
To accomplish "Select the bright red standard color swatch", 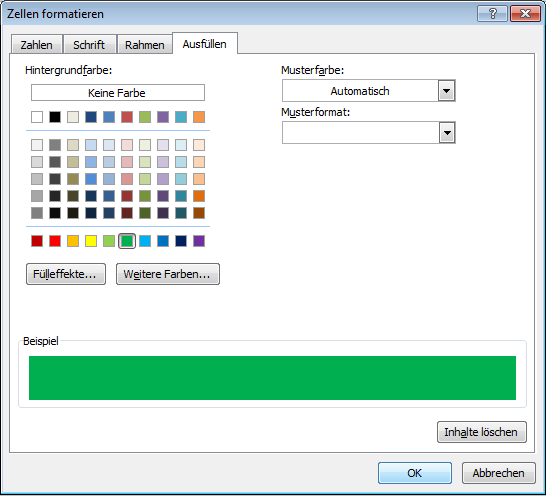I will click(x=55, y=241).
